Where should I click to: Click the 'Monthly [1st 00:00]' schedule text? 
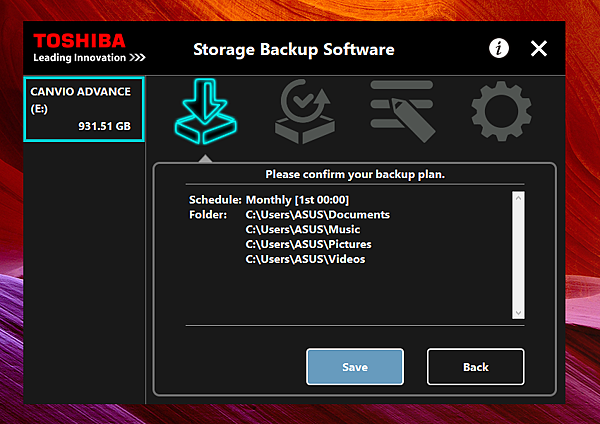point(297,200)
